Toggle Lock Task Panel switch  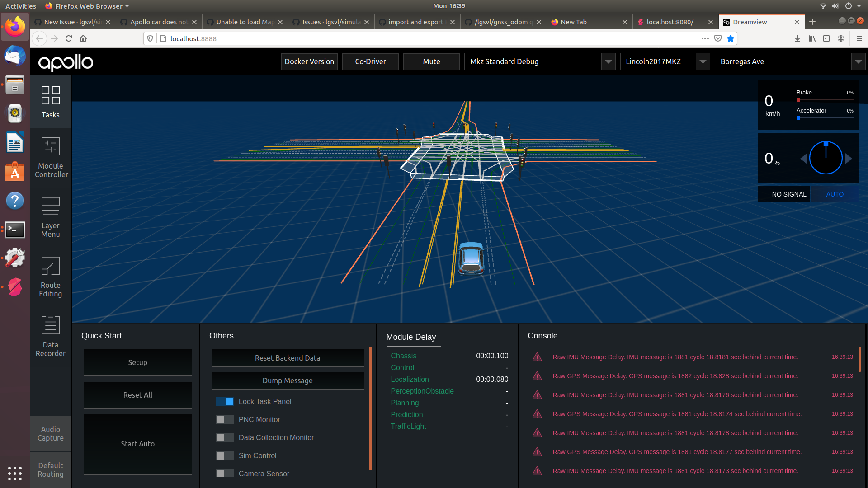click(x=225, y=402)
